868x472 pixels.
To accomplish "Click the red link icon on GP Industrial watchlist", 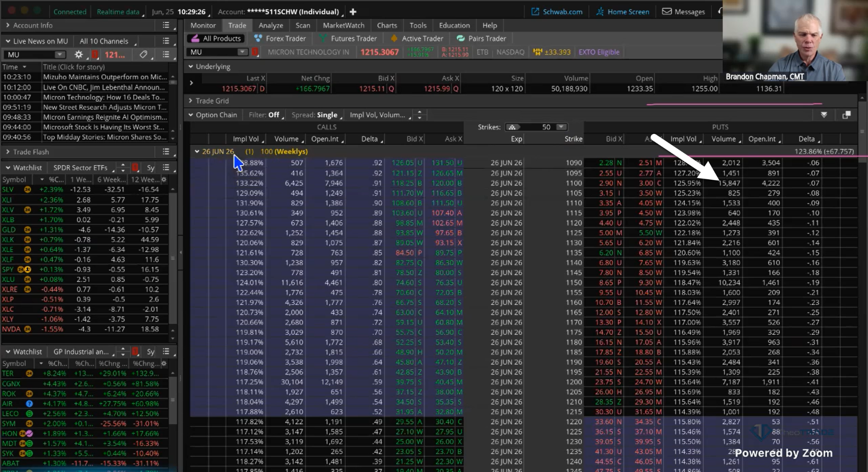I will pos(135,352).
